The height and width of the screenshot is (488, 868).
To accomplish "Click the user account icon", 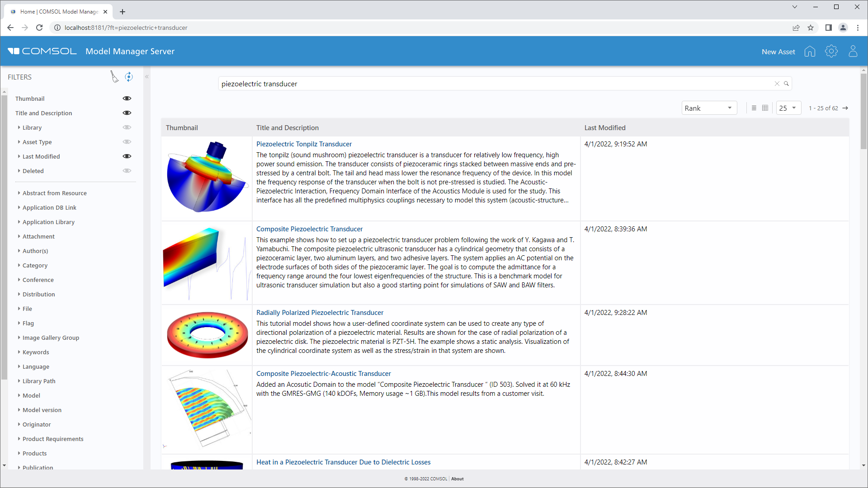I will coord(854,52).
